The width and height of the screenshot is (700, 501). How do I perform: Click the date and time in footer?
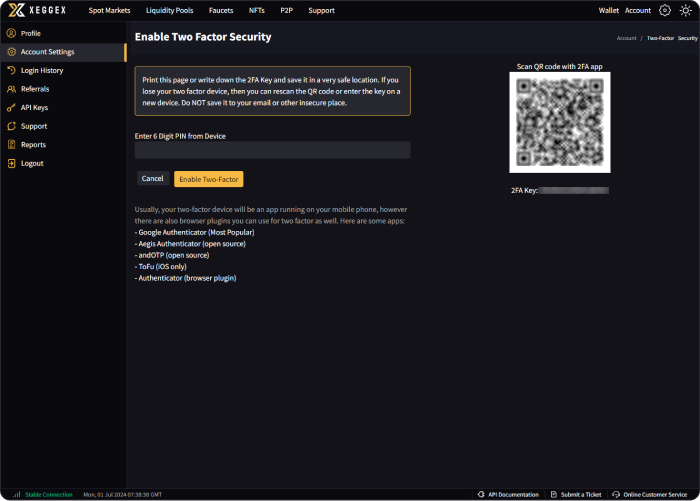coord(123,494)
